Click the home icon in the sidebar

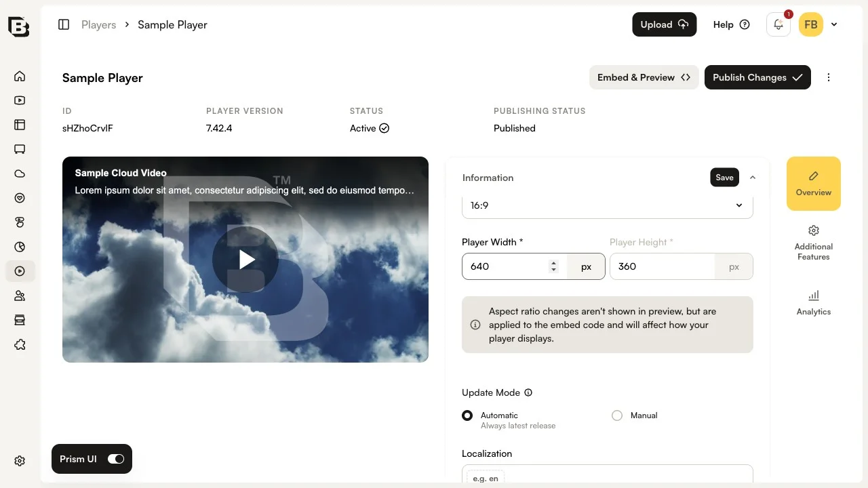(x=20, y=76)
